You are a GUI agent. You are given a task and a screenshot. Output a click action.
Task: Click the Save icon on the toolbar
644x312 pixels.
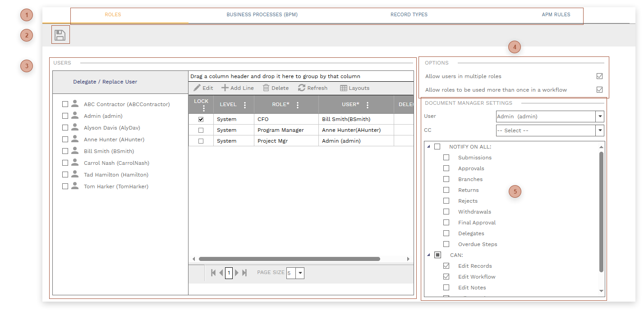[x=60, y=35]
